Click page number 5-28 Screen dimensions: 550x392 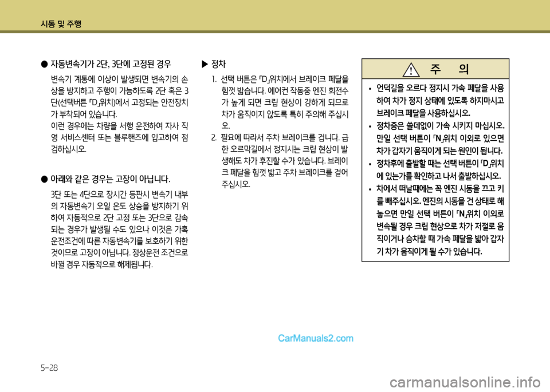click(49, 367)
